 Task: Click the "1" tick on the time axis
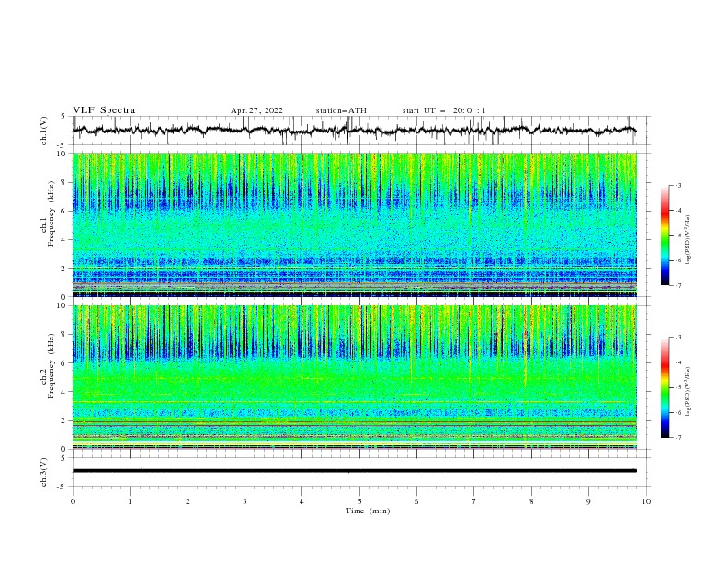click(x=130, y=501)
